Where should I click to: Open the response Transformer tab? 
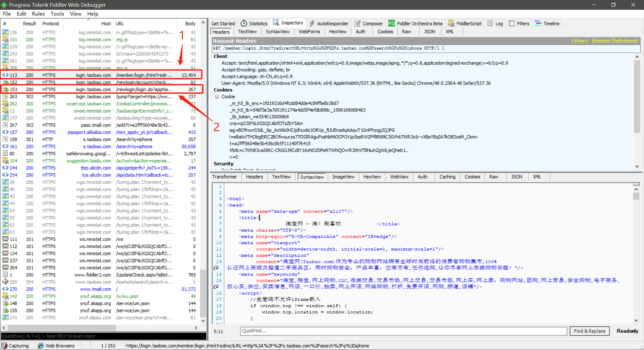click(224, 177)
